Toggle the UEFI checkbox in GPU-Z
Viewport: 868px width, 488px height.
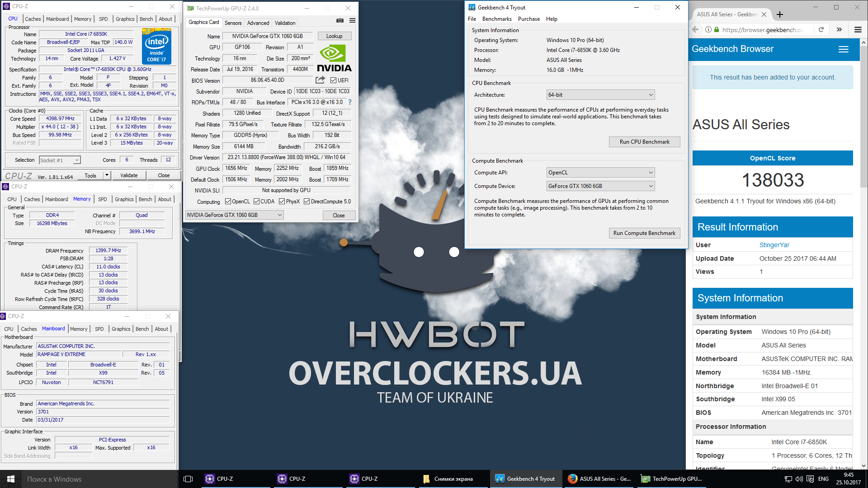pos(333,80)
